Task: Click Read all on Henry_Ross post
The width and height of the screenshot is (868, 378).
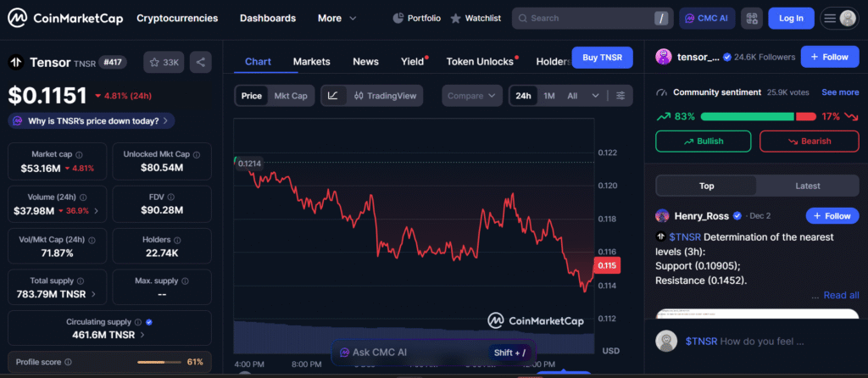Action: (x=841, y=296)
